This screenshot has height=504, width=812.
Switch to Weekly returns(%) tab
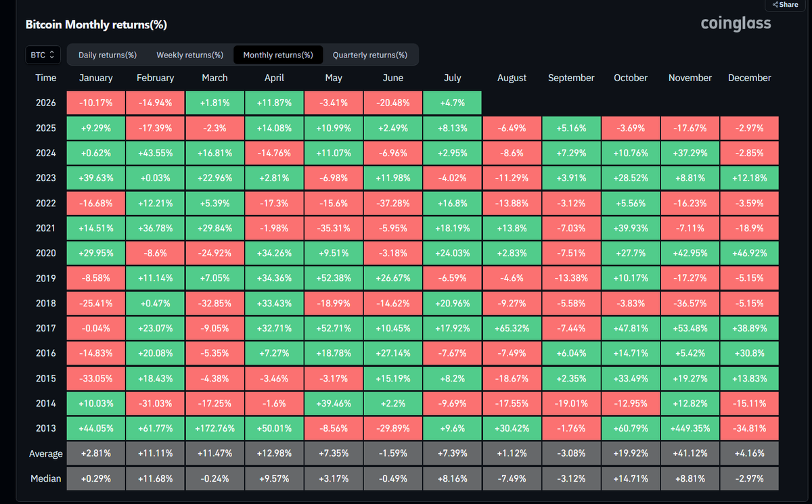coord(189,55)
